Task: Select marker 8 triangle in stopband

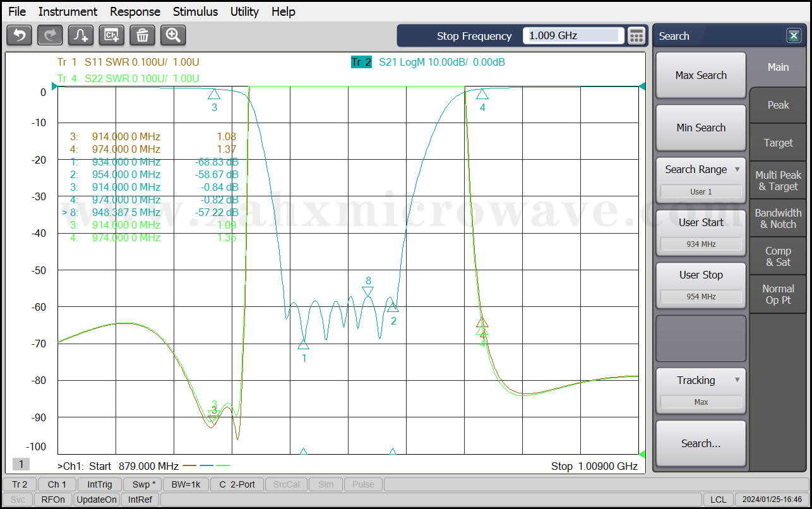Action: coord(368,292)
